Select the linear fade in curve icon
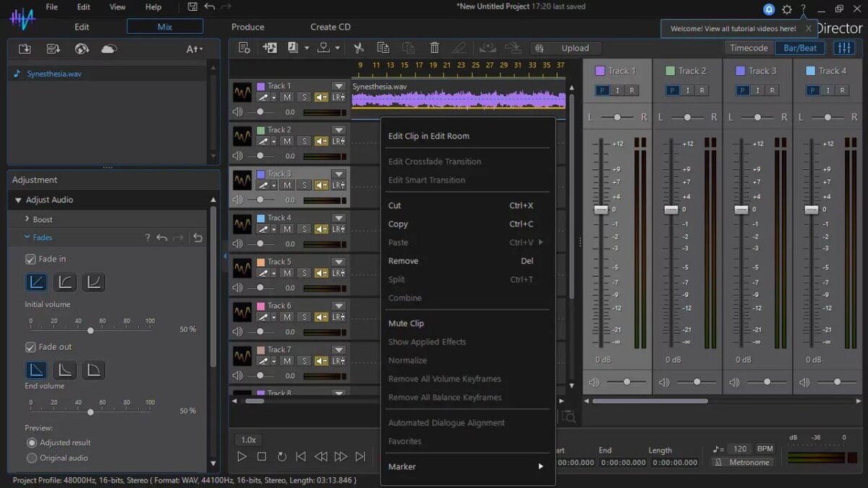This screenshot has height=488, width=868. tap(36, 282)
